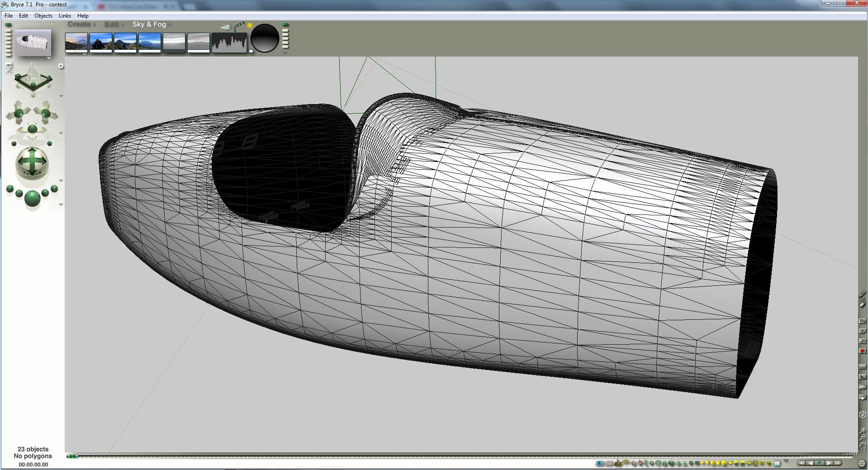868x470 pixels.
Task: Click VCR previous object arrow
Action: [810, 463]
